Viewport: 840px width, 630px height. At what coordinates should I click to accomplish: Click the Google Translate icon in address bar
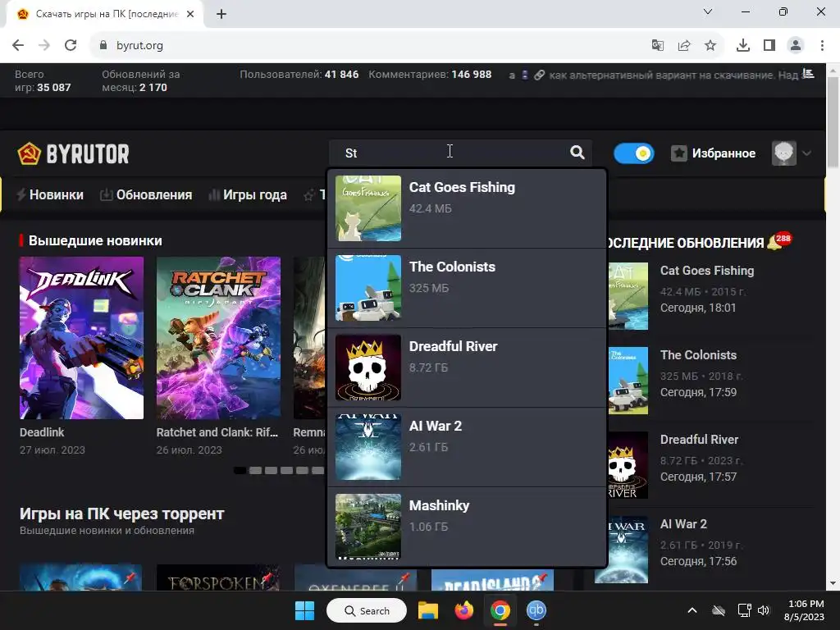(x=657, y=45)
